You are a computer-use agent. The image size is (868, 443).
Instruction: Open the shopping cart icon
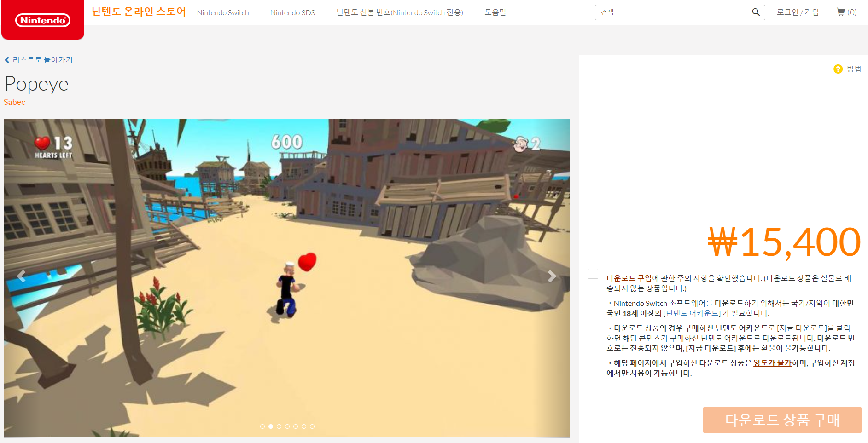tap(840, 12)
